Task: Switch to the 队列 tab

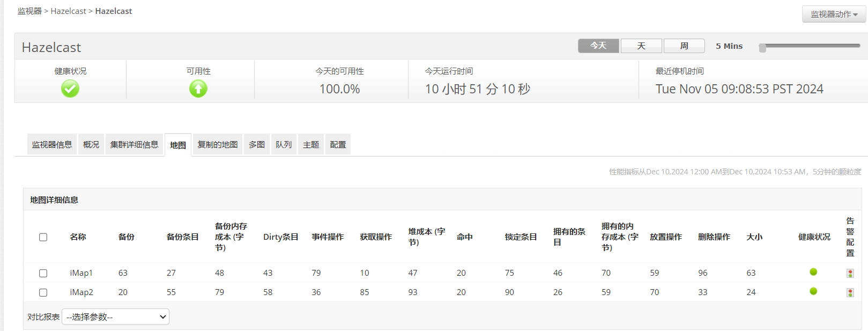Action: [x=284, y=144]
